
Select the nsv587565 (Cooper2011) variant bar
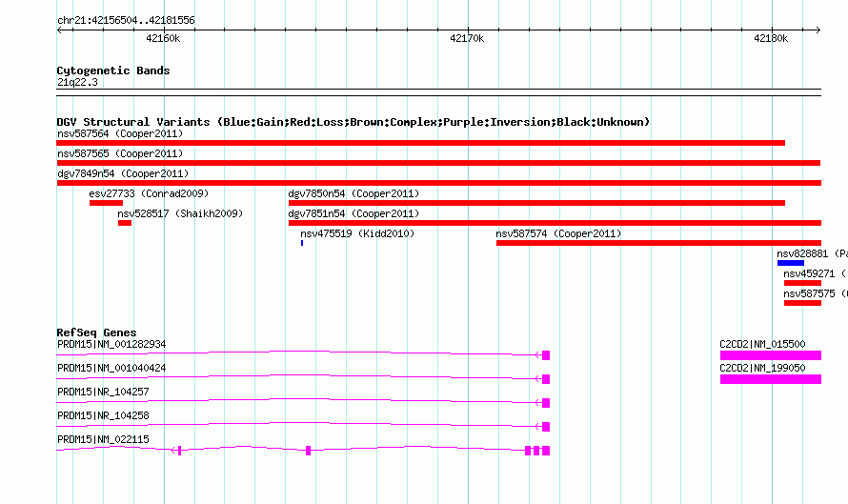[438, 163]
